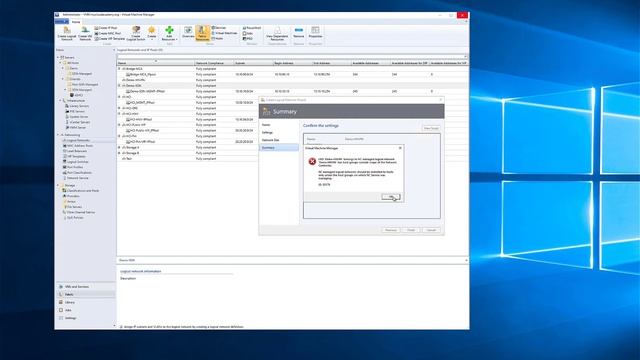Click OK in the error dialog
This screenshot has height=360, width=640.
click(391, 197)
